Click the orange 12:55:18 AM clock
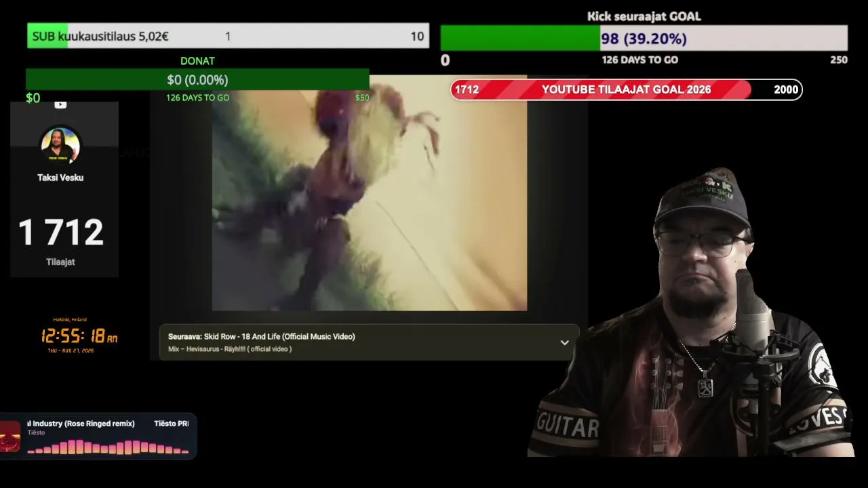868x488 pixels. pyautogui.click(x=79, y=335)
